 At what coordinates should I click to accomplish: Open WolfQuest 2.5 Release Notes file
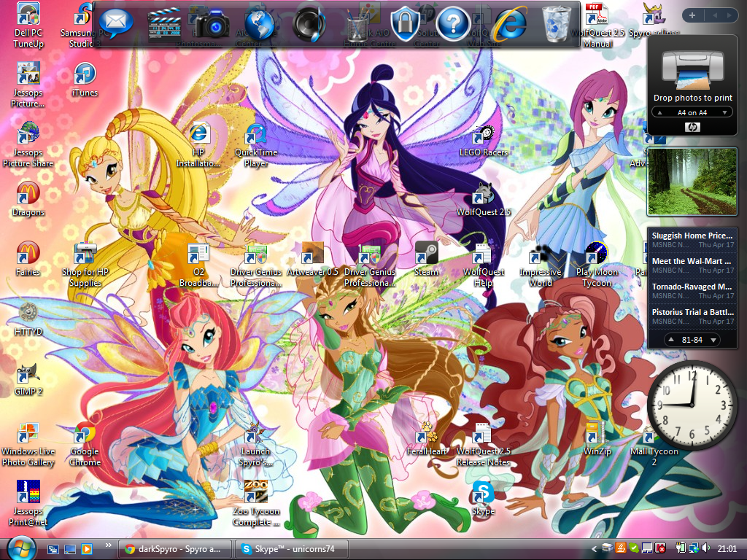click(x=483, y=445)
